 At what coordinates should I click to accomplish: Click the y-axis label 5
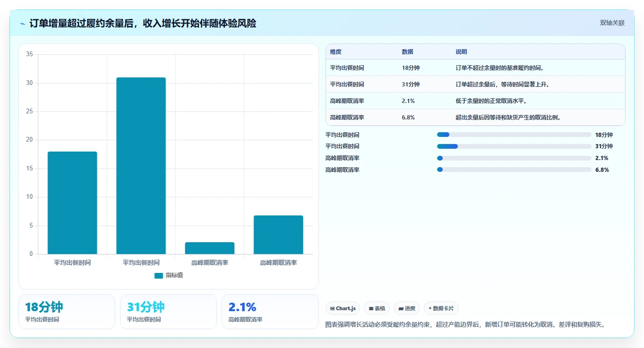coord(31,226)
